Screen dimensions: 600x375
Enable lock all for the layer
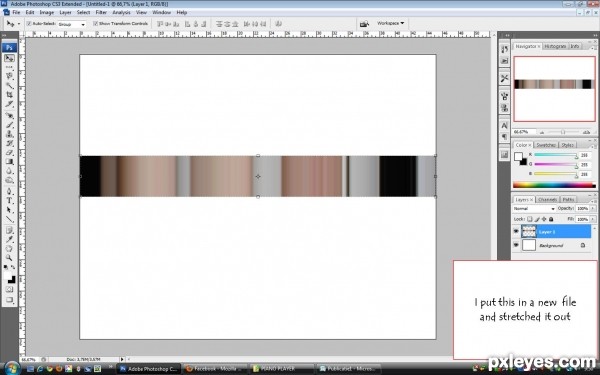(x=551, y=219)
